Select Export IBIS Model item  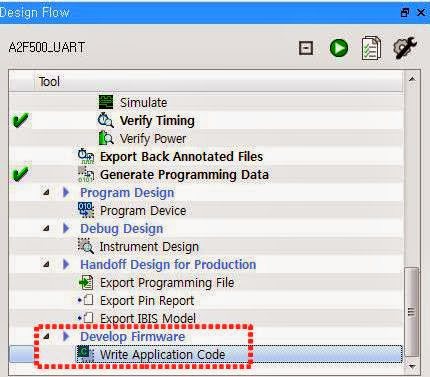(148, 318)
